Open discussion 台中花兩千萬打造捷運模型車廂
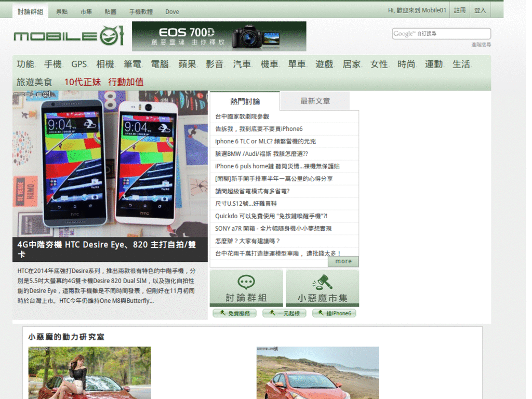Screen dimensions: 532x399 pos(277,254)
